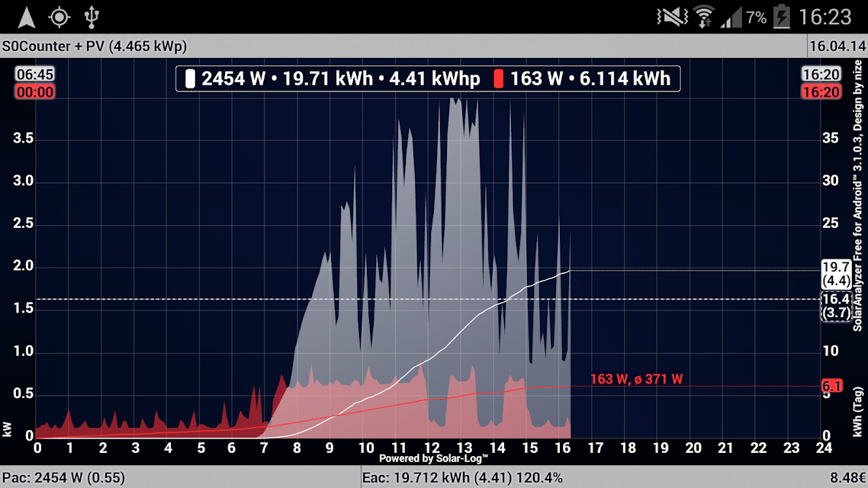
Task: Tap the cellular signal strength icon
Action: tap(731, 17)
